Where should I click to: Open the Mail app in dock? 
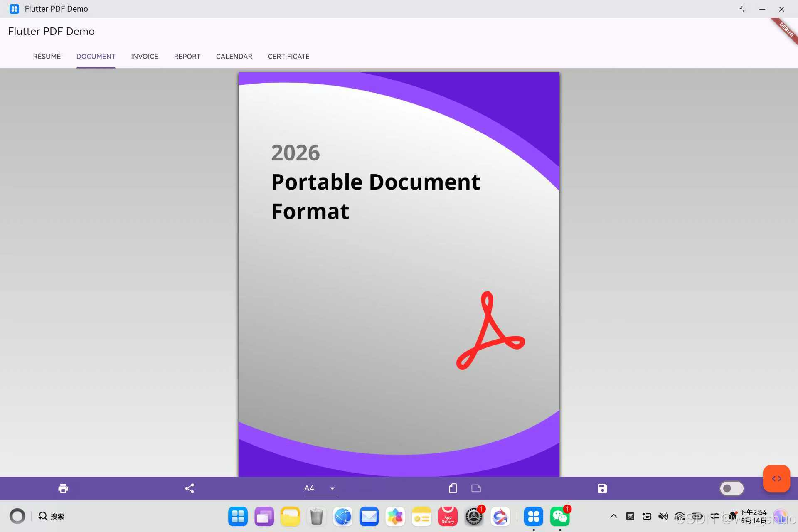[x=369, y=517]
